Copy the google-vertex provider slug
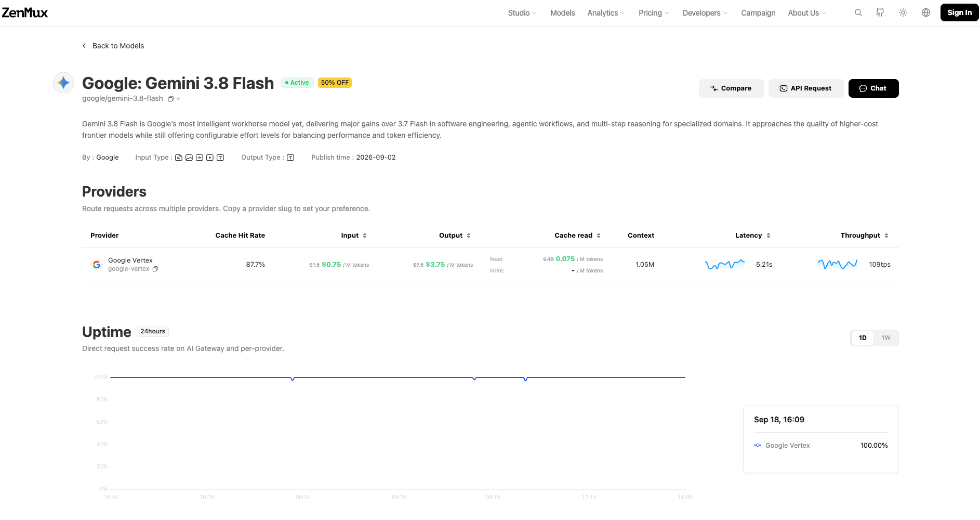This screenshot has width=980, height=520. pos(155,269)
